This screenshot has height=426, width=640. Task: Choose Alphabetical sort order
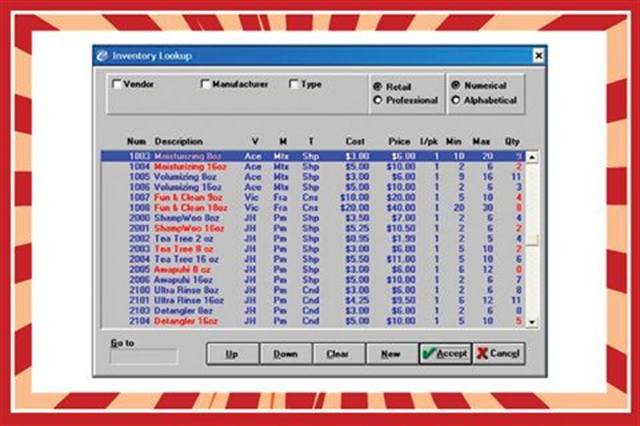point(456,100)
